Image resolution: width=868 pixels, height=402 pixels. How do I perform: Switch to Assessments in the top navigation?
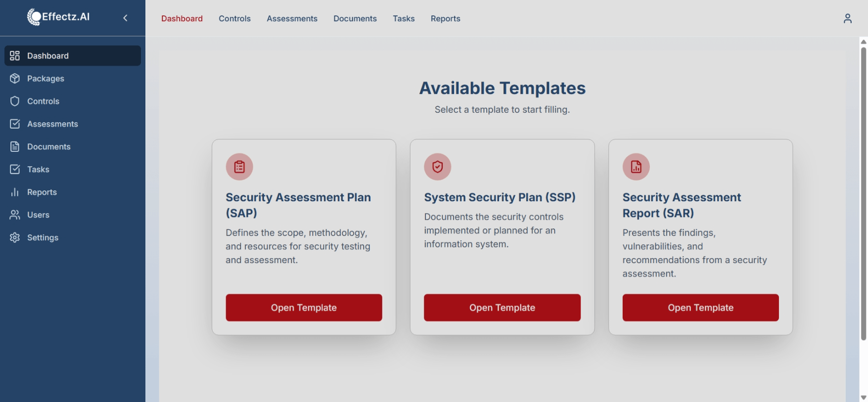[292, 19]
